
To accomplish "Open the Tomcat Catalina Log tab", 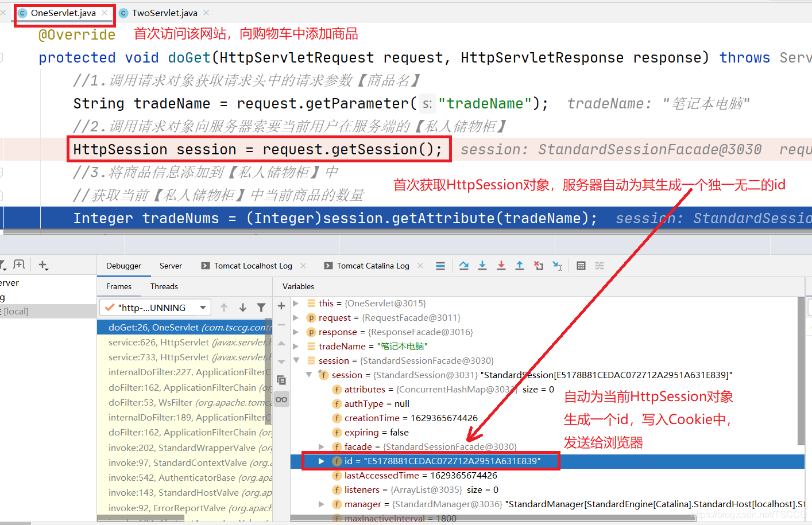I will (373, 266).
